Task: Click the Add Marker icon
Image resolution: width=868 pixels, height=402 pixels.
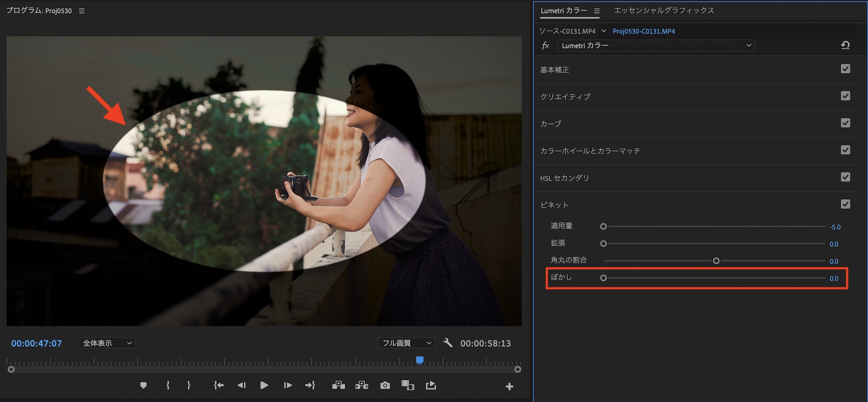Action: click(143, 385)
